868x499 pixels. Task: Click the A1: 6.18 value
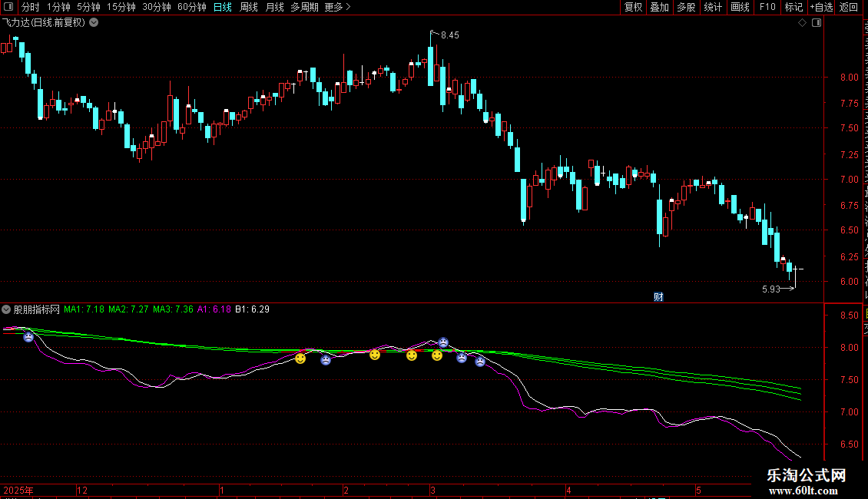tap(214, 309)
